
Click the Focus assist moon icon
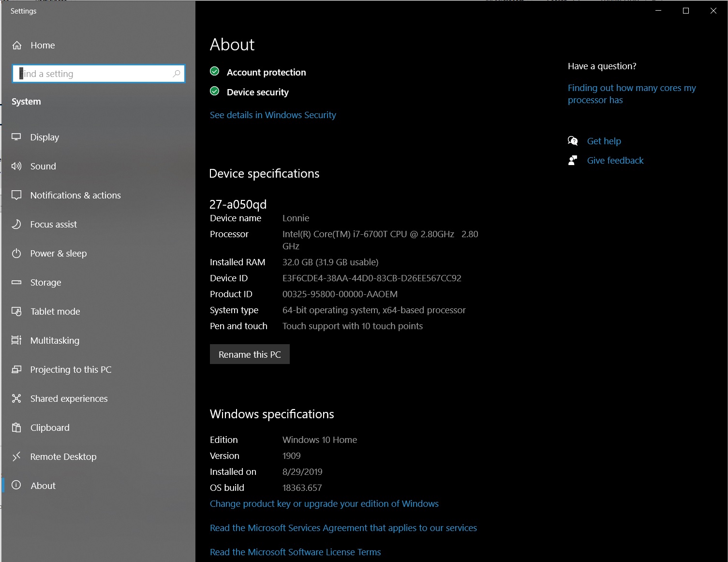16,224
